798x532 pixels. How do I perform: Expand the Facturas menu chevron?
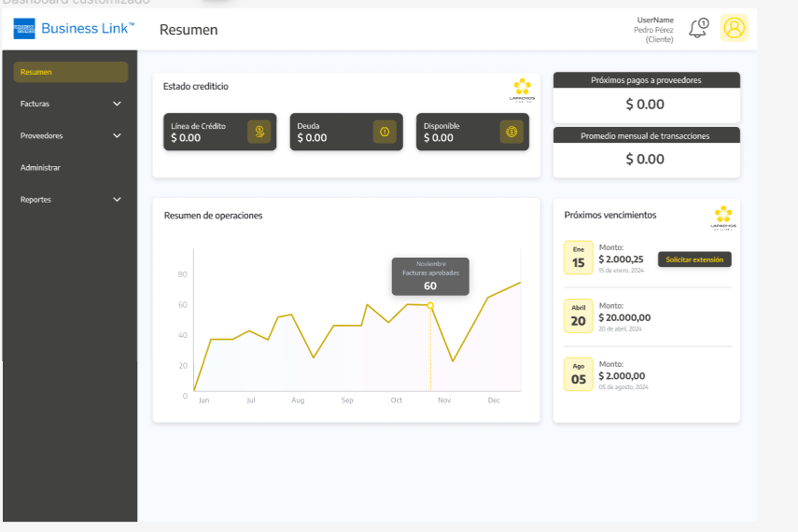pyautogui.click(x=117, y=104)
